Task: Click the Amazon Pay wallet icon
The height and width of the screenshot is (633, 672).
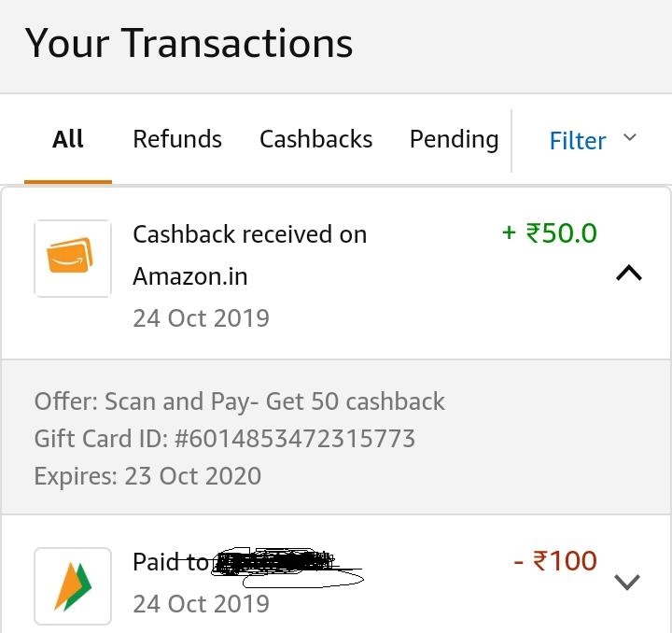Action: tap(73, 259)
